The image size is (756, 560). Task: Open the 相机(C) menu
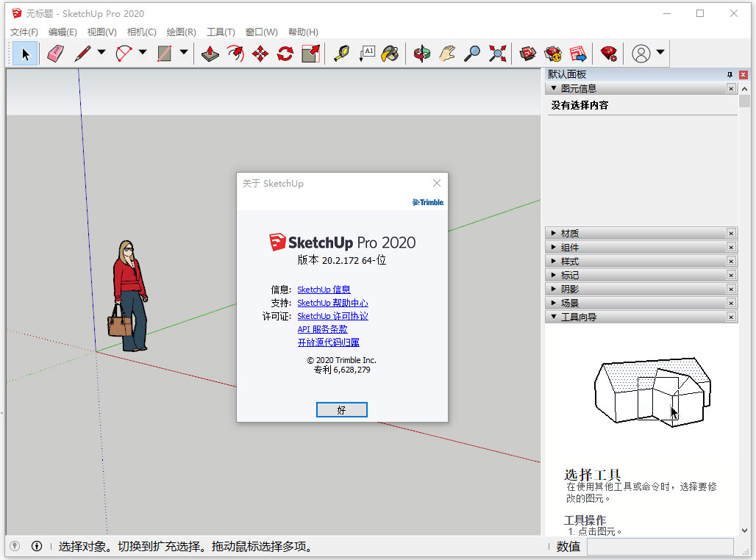(141, 32)
